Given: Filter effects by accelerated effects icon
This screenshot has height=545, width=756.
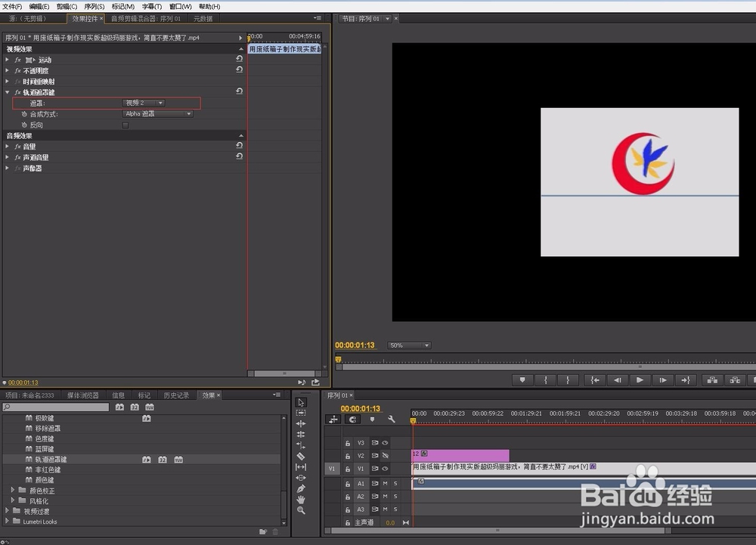Looking at the screenshot, I should 119,407.
